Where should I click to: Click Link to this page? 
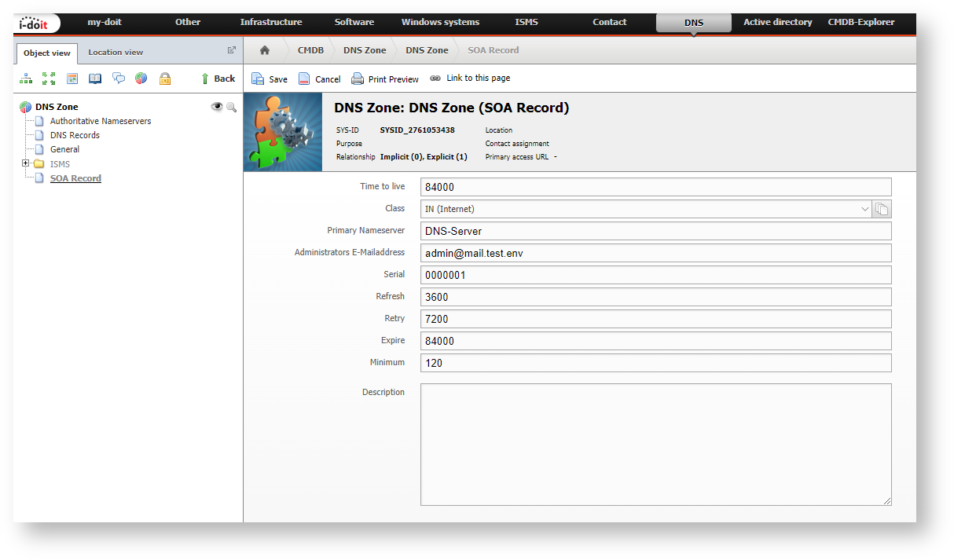pos(479,79)
